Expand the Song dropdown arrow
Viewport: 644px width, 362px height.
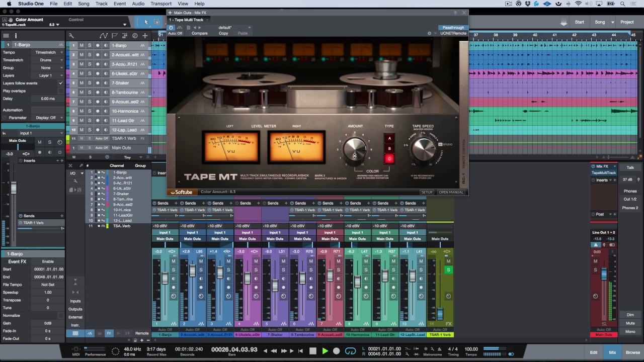[613, 22]
